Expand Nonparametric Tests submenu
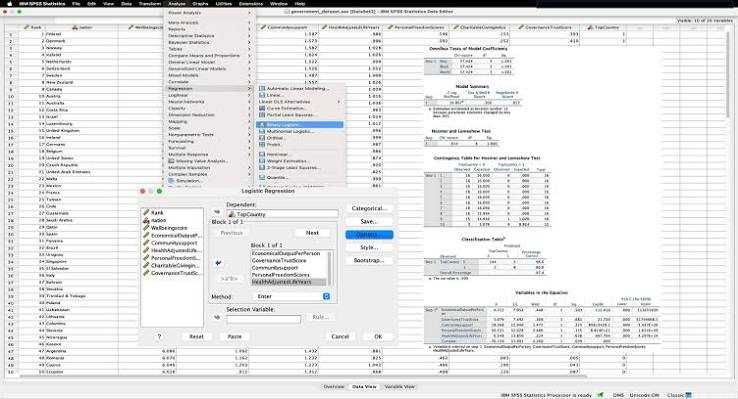This screenshot has height=399, width=738. point(249,135)
